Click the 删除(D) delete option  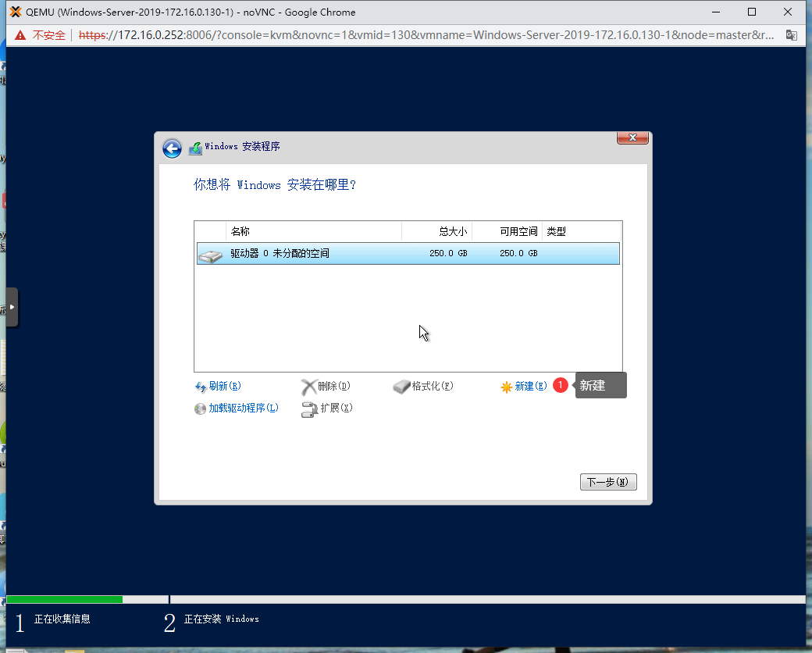334,386
